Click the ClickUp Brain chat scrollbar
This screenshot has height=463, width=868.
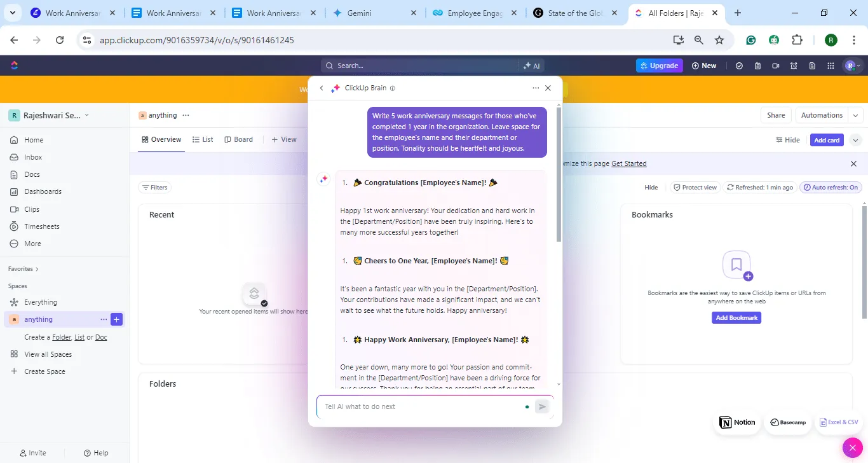pos(559,175)
